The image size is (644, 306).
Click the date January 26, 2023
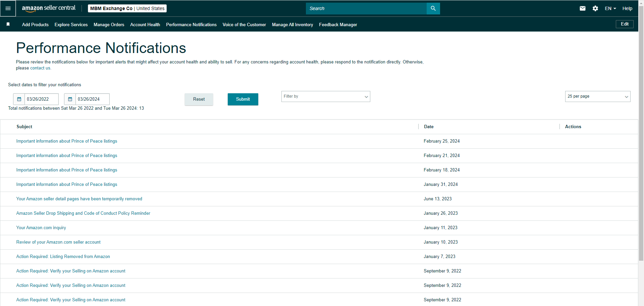pyautogui.click(x=441, y=213)
